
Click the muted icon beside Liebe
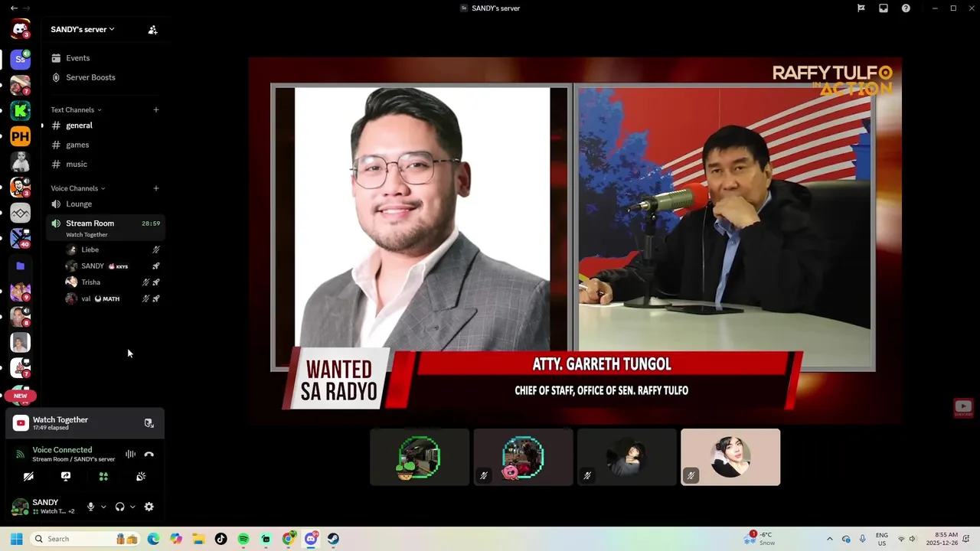[x=156, y=249]
